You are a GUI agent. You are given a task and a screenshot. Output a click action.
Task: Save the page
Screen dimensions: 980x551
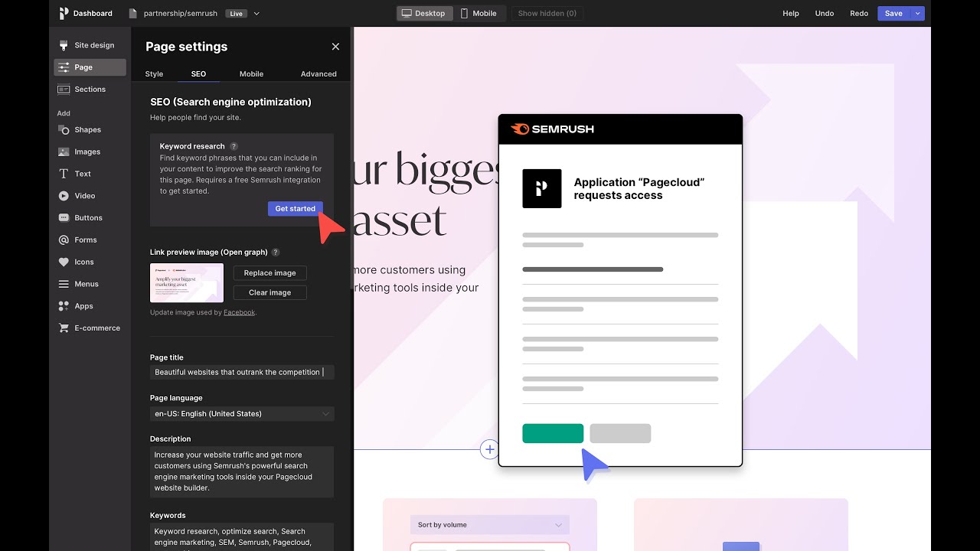pyautogui.click(x=893, y=13)
